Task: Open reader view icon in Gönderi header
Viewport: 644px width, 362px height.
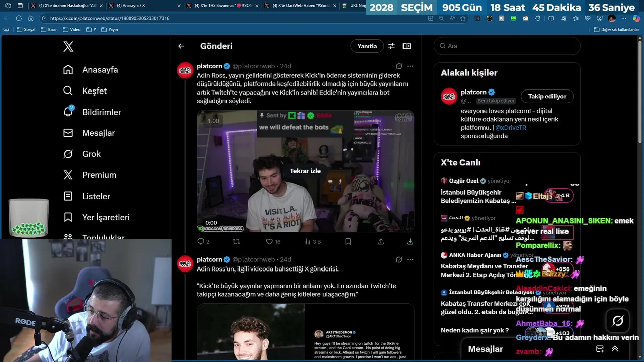Action: click(x=407, y=46)
